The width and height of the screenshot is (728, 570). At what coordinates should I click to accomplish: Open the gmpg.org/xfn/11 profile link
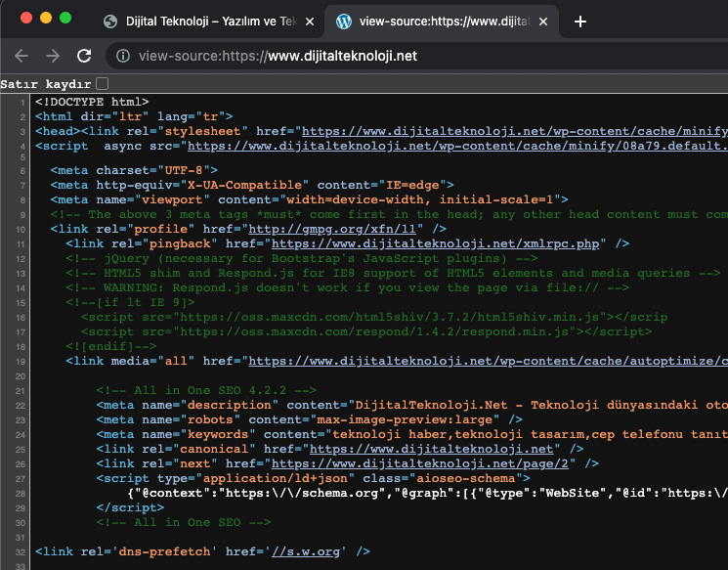(332, 229)
